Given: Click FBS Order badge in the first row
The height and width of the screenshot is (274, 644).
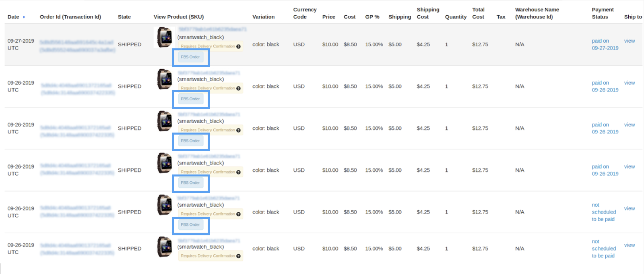Looking at the screenshot, I should 190,57.
